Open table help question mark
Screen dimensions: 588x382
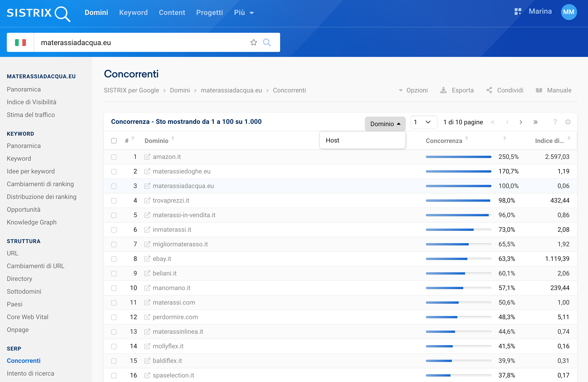[x=555, y=122]
